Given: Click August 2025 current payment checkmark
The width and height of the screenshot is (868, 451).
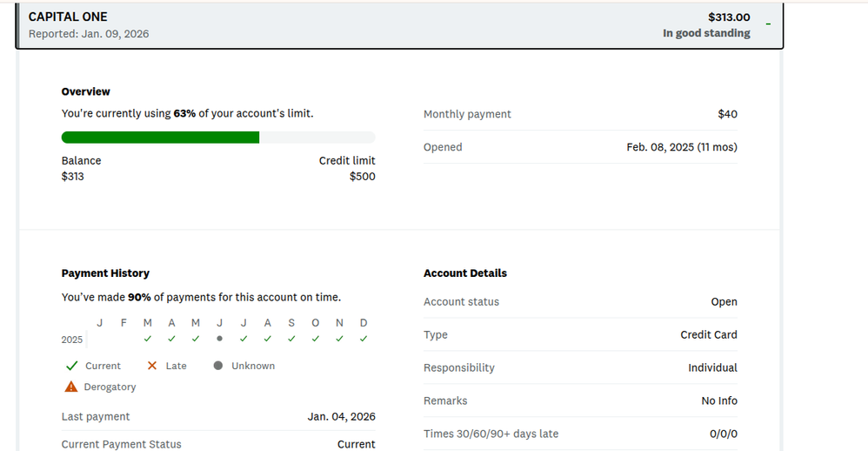Looking at the screenshot, I should pyautogui.click(x=267, y=339).
